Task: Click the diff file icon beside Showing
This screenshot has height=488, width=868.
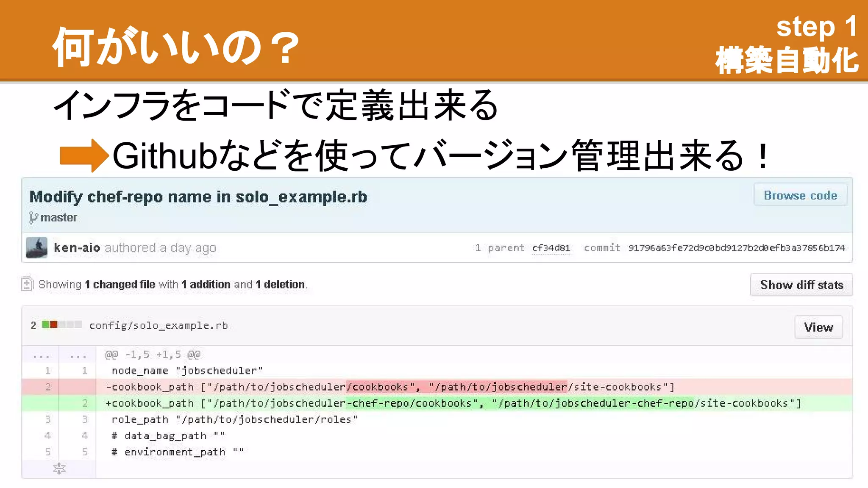Action: (27, 283)
